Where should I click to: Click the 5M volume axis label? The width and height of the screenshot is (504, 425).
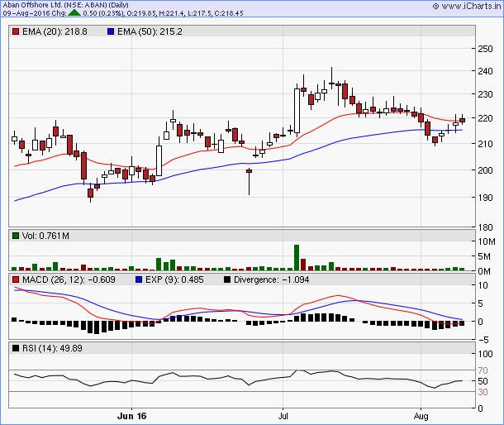click(x=484, y=256)
